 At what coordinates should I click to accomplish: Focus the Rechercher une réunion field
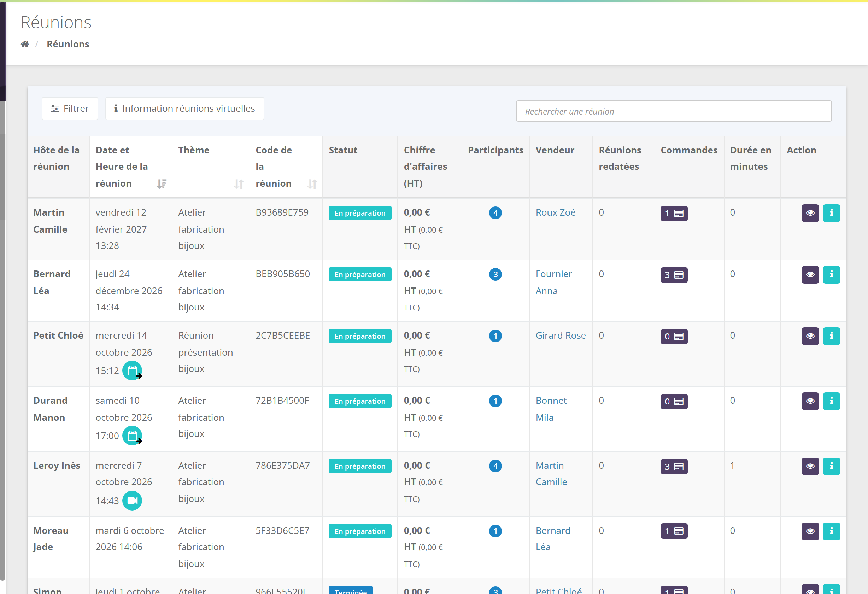pyautogui.click(x=673, y=111)
